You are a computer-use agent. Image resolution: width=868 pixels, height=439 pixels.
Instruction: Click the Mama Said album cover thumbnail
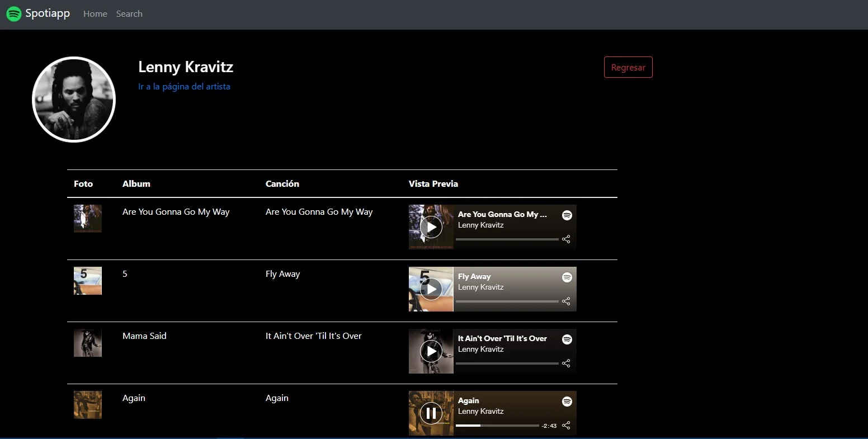pyautogui.click(x=88, y=343)
